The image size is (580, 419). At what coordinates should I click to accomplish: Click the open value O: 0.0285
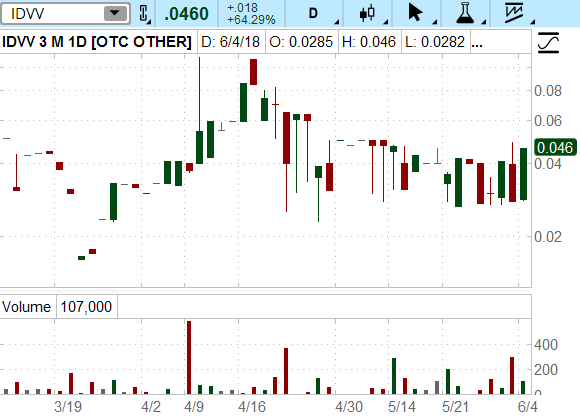(301, 42)
